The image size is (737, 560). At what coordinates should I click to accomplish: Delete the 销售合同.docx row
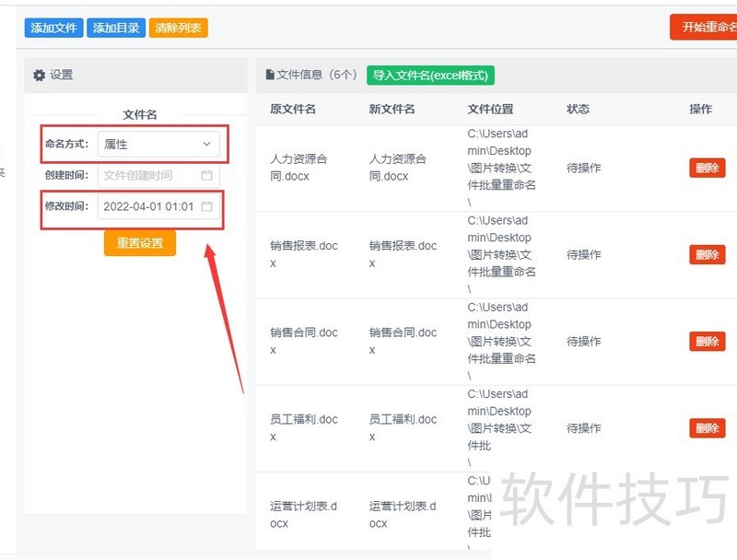click(x=707, y=342)
